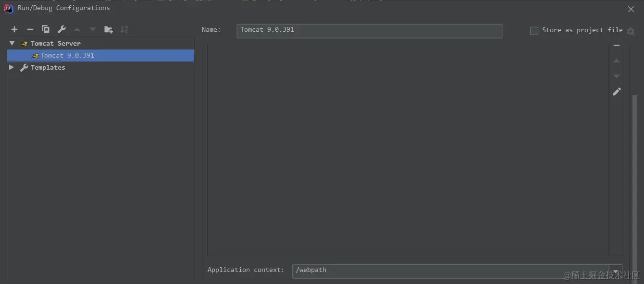This screenshot has height=284, width=644.
Task: Click the Application context field
Action: [450, 271]
